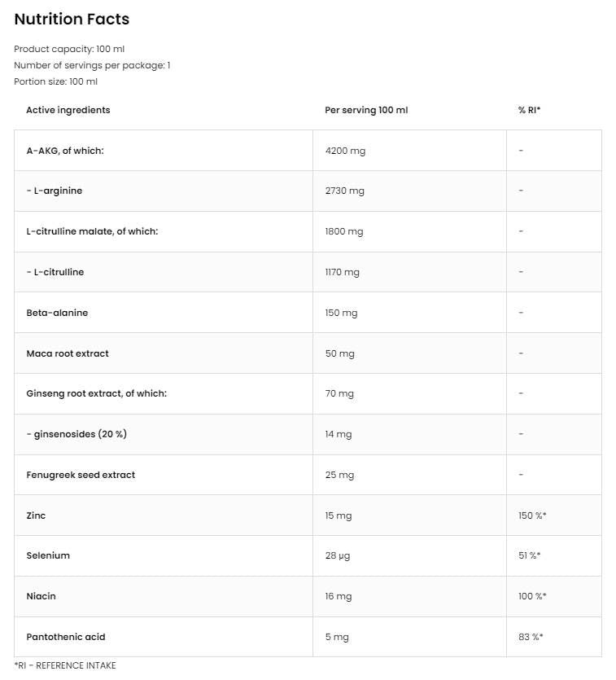Click the Maca root extract label

point(68,353)
